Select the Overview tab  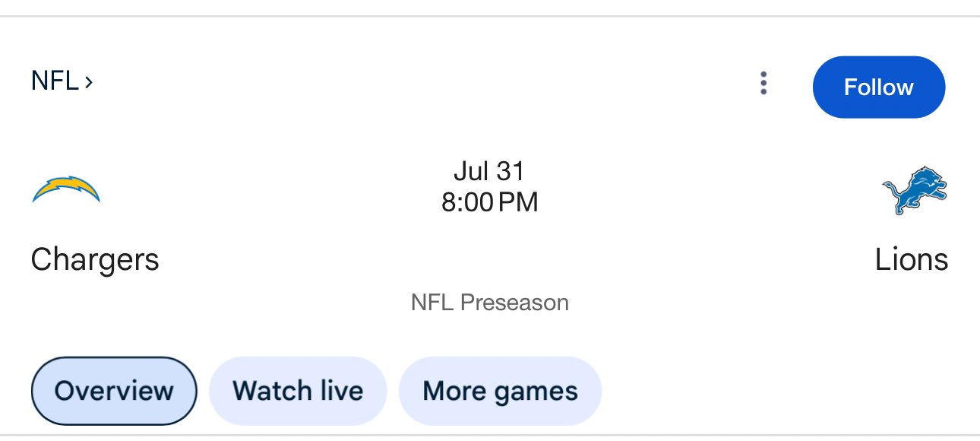click(x=114, y=391)
